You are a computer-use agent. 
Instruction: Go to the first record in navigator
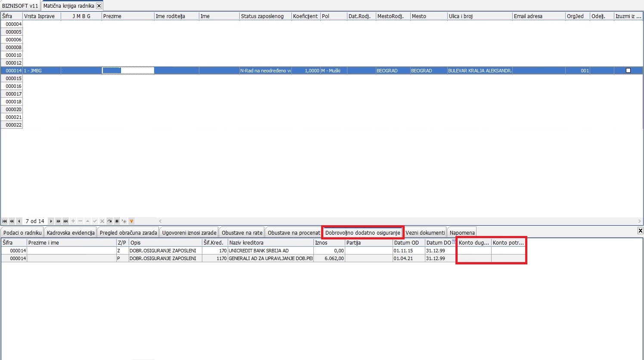(x=5, y=221)
